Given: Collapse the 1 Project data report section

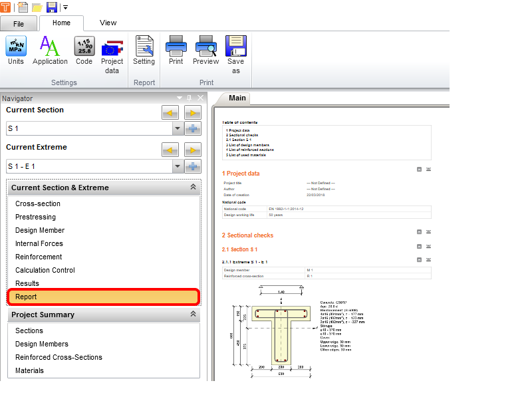Looking at the screenshot, I should click(420, 170).
